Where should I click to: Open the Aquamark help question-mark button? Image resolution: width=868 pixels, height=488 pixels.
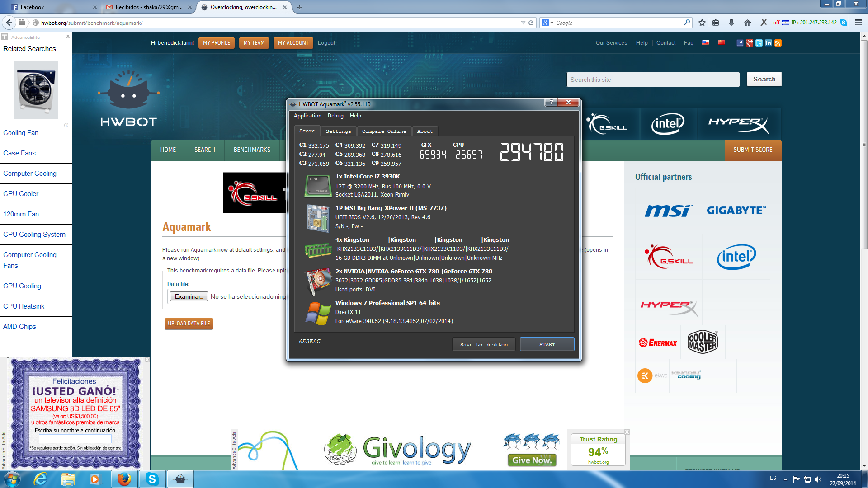tap(551, 102)
